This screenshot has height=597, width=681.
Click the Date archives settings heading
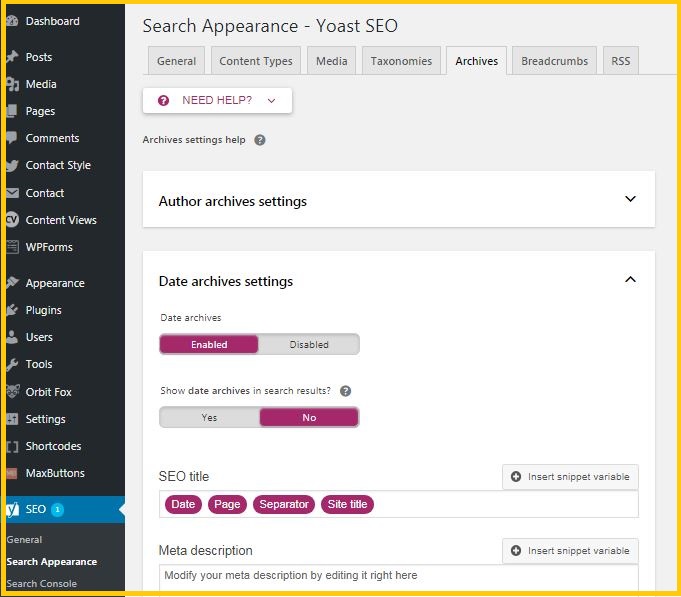tap(226, 281)
